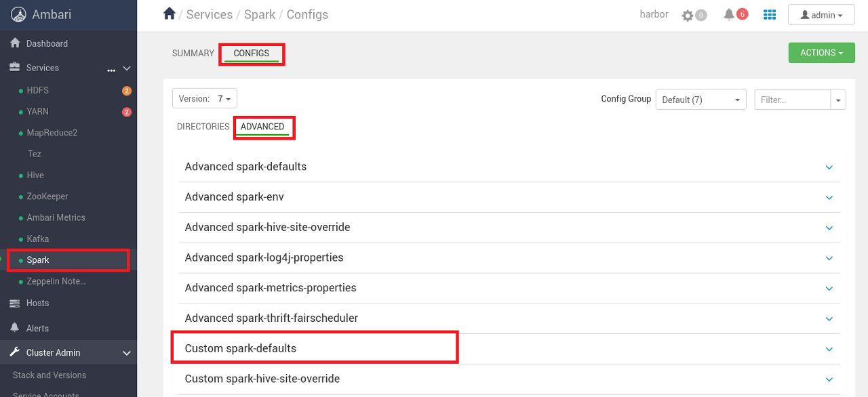
Task: Click the Configs breadcrumb text
Action: [307, 14]
